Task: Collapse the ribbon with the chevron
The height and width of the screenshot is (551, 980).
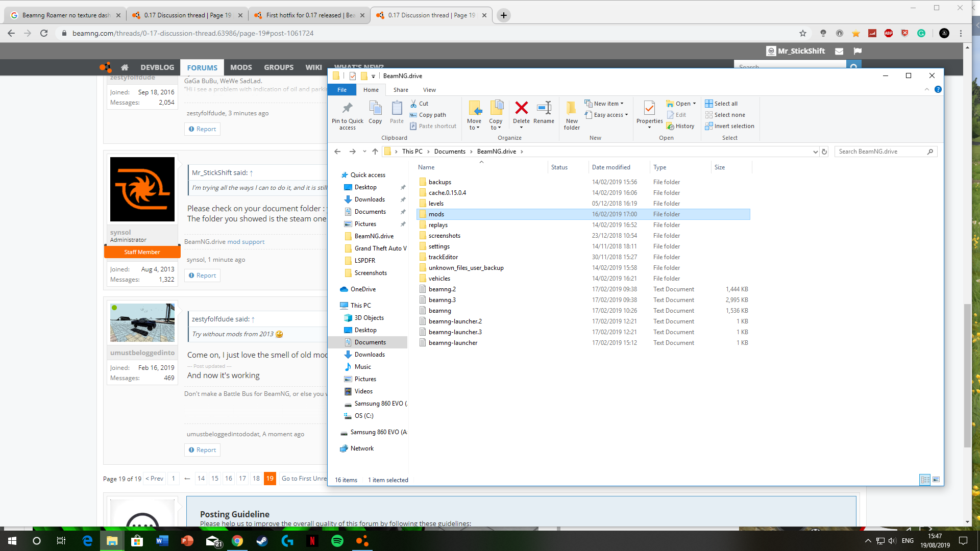Action: [x=927, y=89]
